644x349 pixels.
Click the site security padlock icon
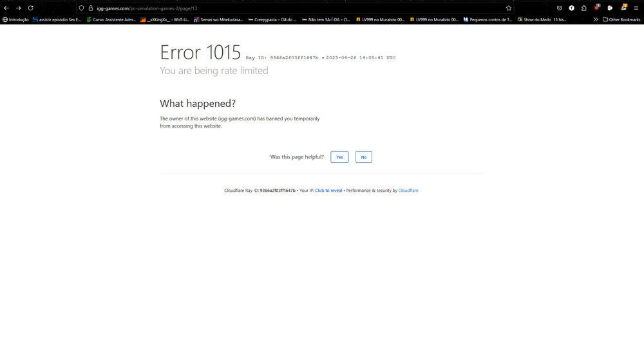(91, 8)
